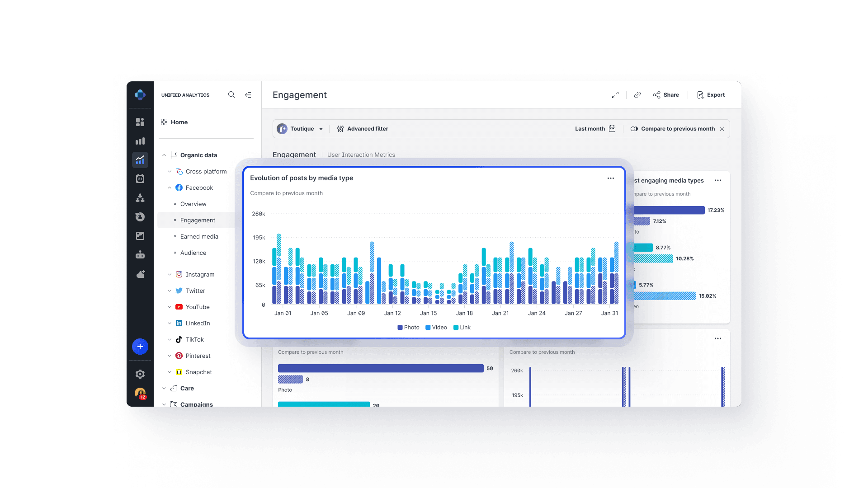Click the User Interaction Metrics label
The height and width of the screenshot is (488, 868).
(361, 155)
